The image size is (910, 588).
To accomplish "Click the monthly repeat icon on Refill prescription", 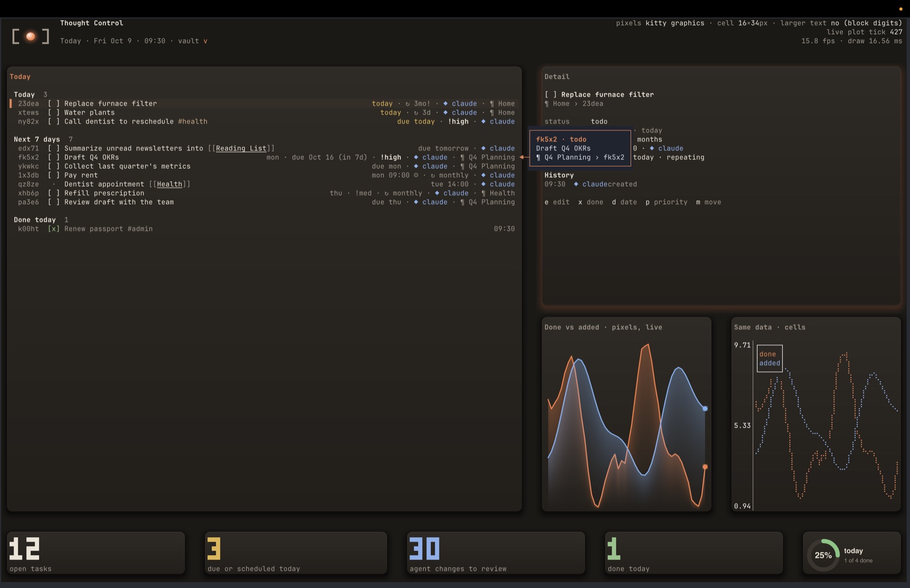I will pos(386,193).
